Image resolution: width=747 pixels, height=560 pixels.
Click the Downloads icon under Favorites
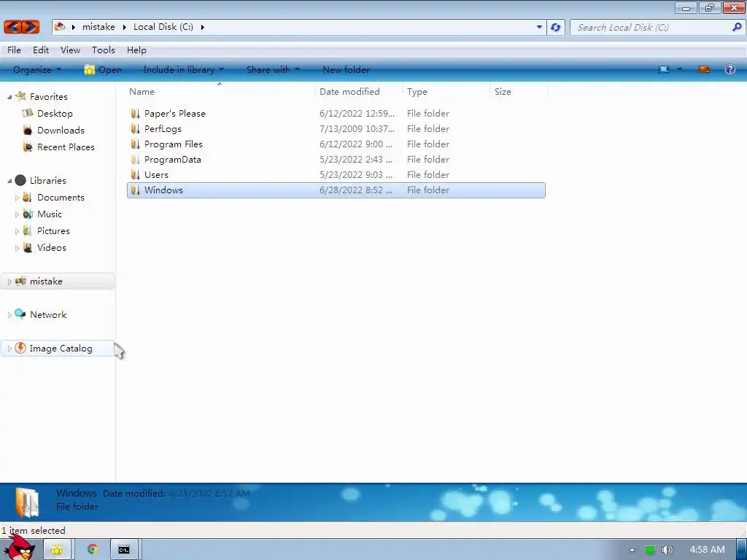(28, 130)
